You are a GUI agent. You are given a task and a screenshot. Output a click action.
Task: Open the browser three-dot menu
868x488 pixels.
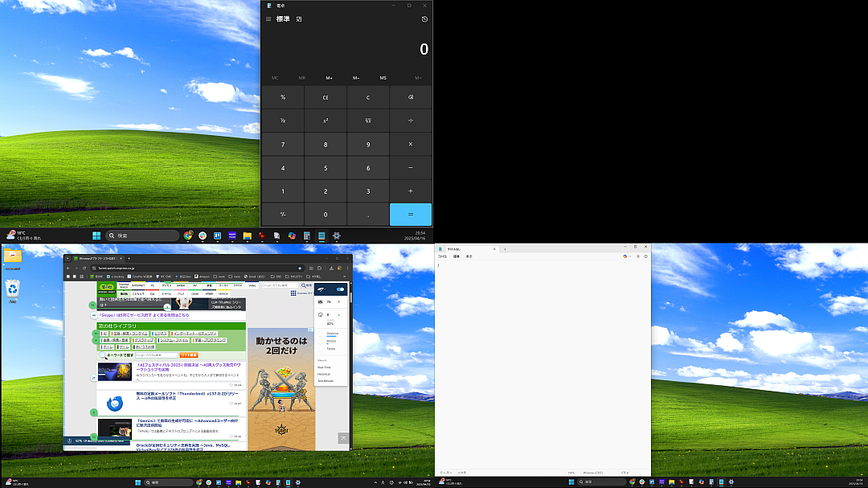(348, 268)
